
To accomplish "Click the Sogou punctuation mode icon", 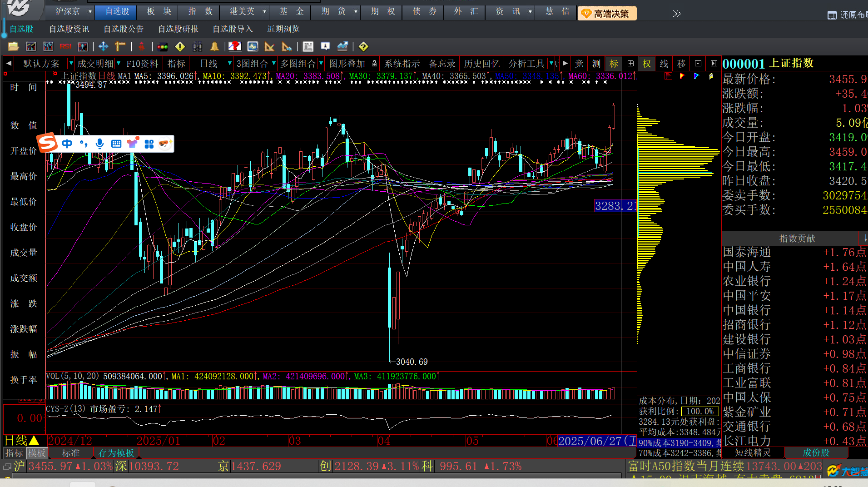I will coord(84,144).
